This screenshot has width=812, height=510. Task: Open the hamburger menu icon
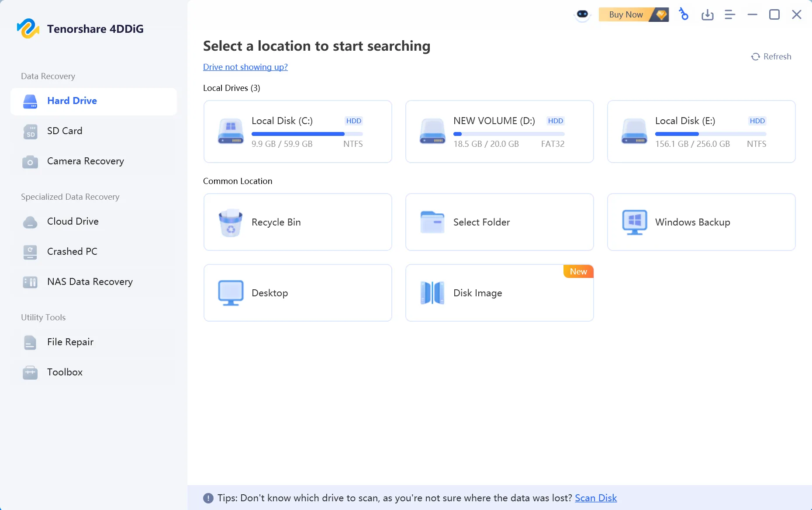click(x=730, y=15)
